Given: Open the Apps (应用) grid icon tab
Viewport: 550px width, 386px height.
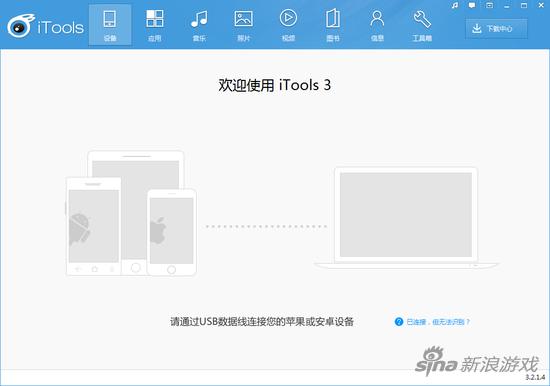Looking at the screenshot, I should (155, 25).
